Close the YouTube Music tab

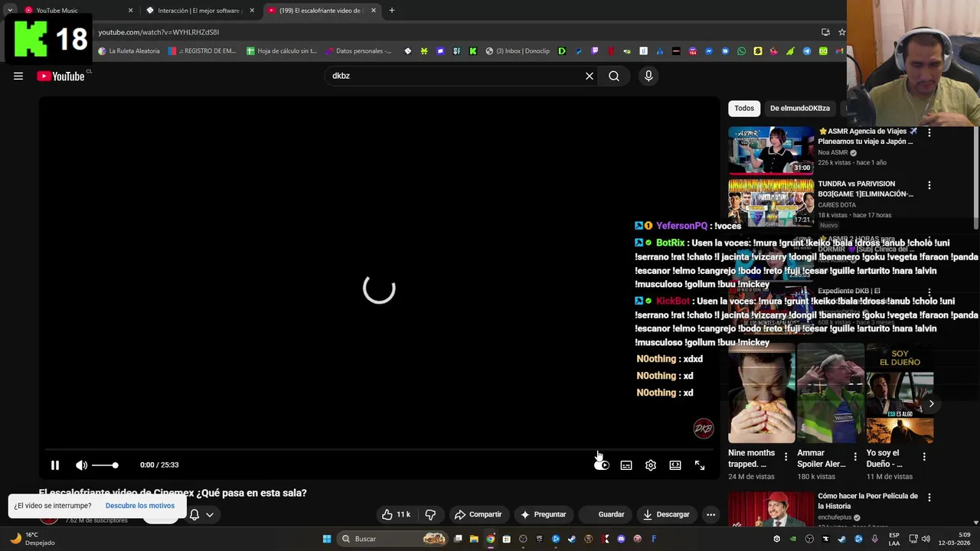tap(130, 11)
